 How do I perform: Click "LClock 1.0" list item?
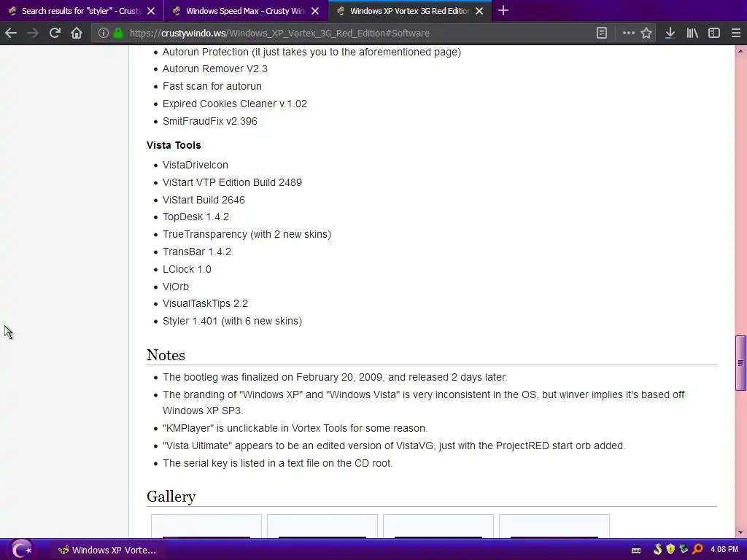point(187,269)
